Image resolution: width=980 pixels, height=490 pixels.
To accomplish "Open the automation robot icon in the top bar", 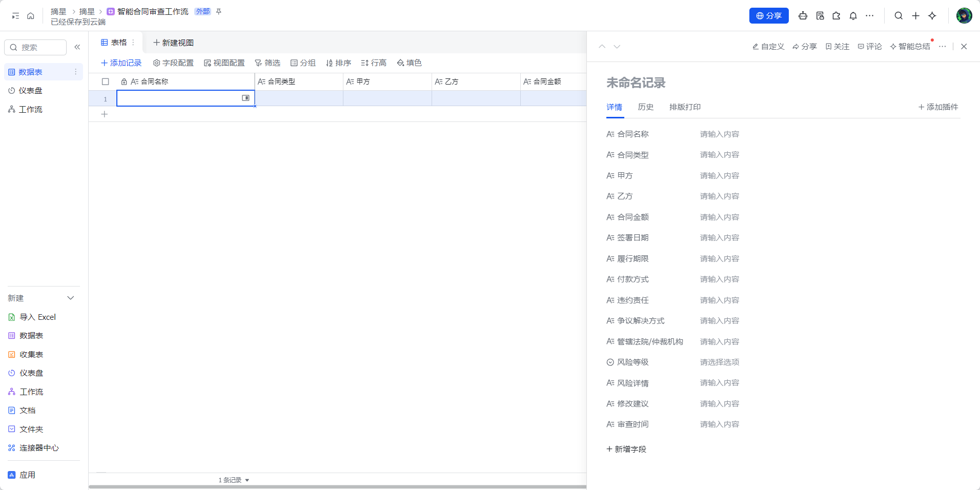I will (802, 16).
